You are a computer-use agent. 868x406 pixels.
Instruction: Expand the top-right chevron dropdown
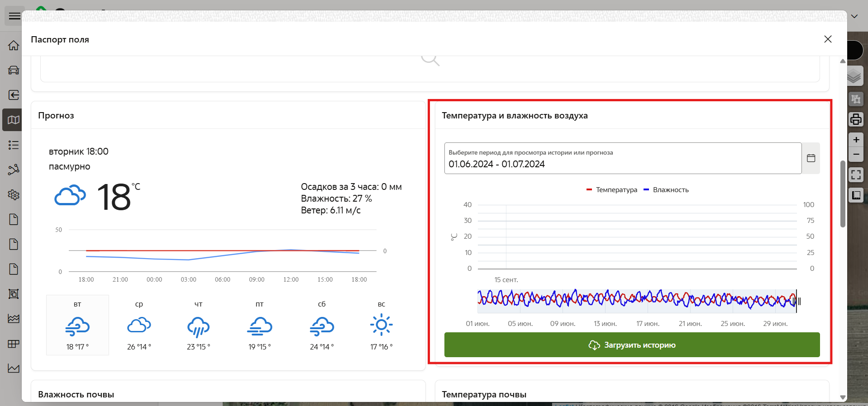pos(854,16)
